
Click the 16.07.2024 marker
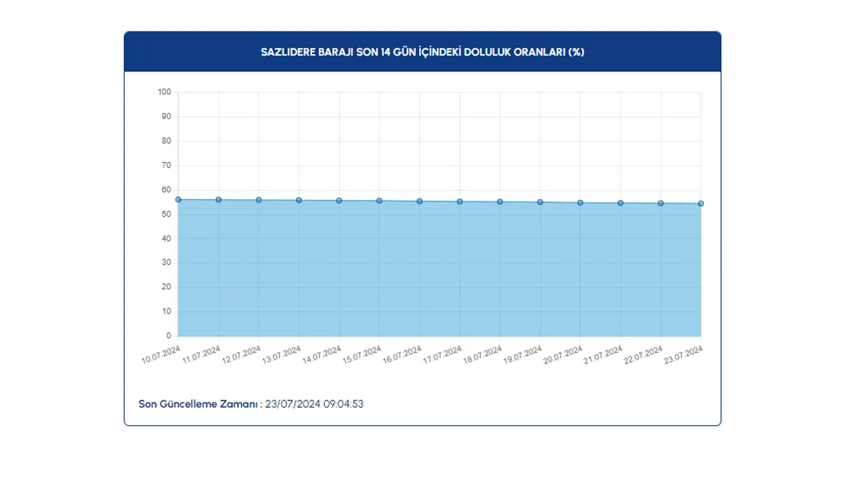420,201
